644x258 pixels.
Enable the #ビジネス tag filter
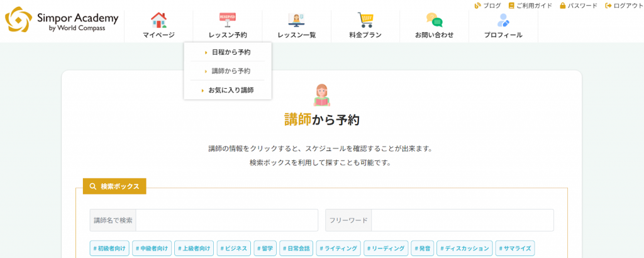click(x=234, y=249)
